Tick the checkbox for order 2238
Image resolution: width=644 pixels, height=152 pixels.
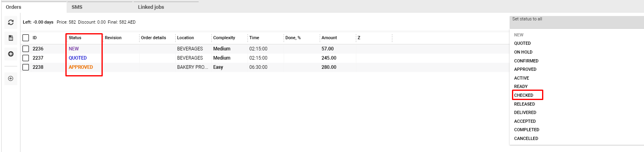pos(26,67)
